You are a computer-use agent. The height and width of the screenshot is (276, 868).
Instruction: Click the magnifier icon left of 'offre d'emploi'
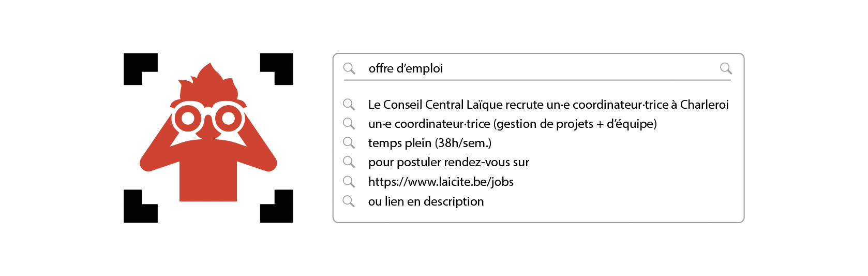[x=349, y=68]
